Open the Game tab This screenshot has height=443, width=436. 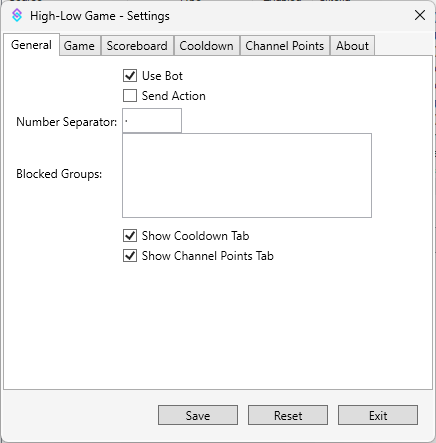click(x=79, y=46)
